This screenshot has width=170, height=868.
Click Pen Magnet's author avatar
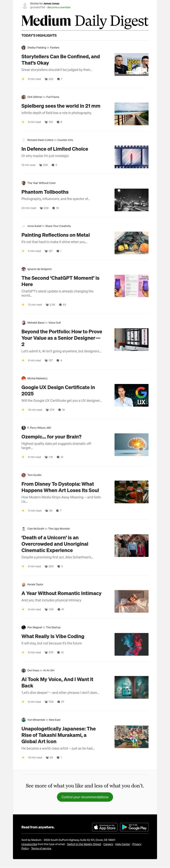pyautogui.click(x=23, y=627)
